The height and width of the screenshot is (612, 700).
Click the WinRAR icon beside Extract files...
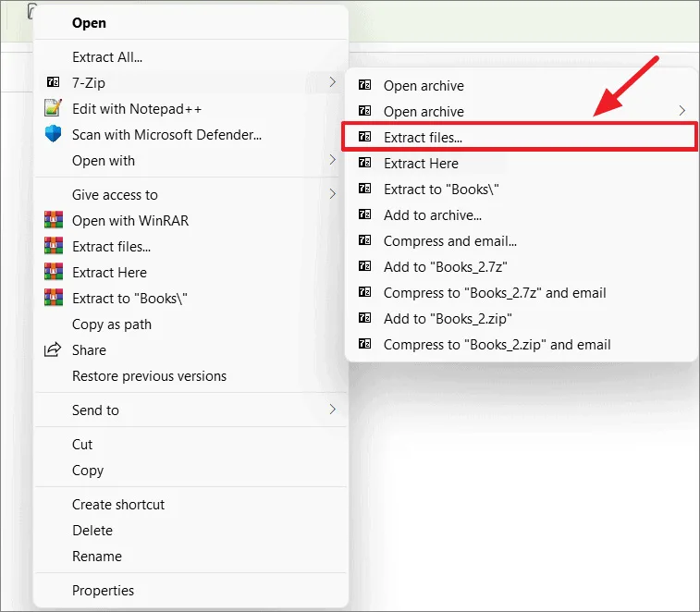pyautogui.click(x=53, y=246)
